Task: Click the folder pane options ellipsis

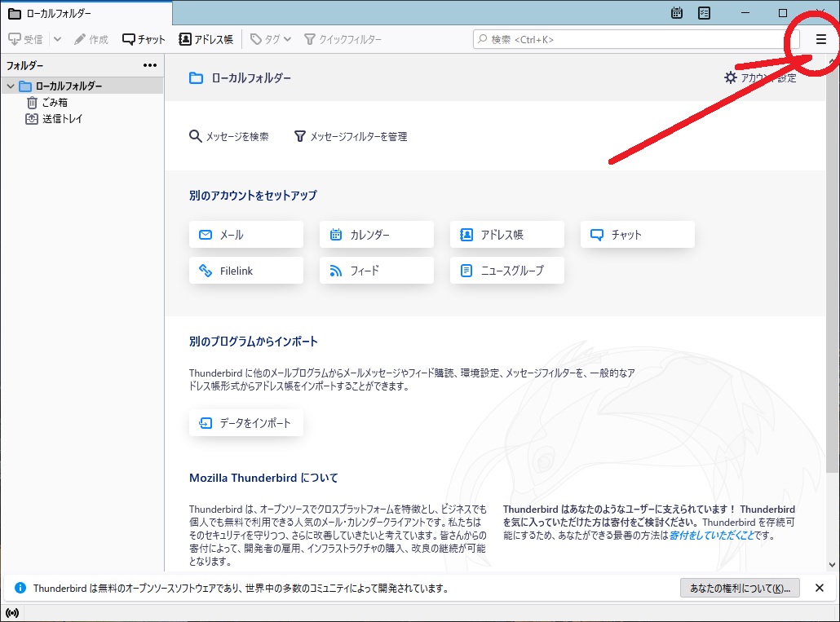Action: [x=150, y=65]
